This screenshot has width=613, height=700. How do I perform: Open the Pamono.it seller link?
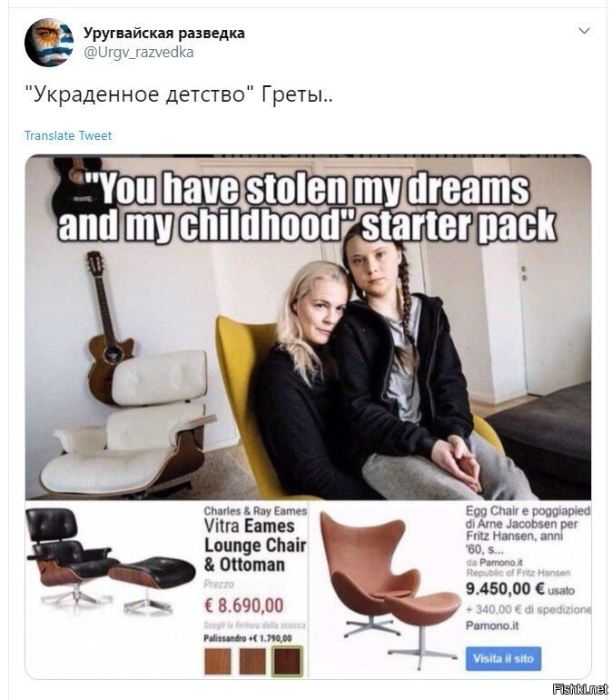492,626
